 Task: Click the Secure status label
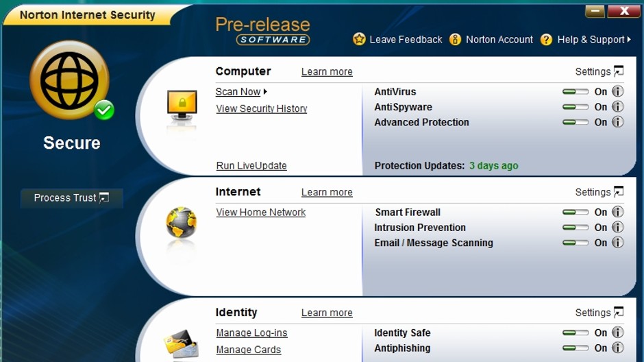(x=72, y=143)
